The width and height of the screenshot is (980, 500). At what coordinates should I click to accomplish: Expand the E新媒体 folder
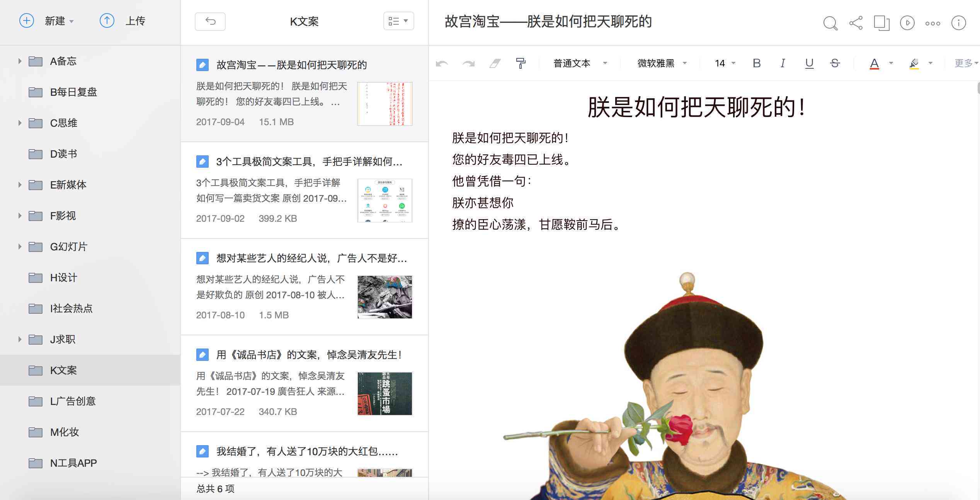click(x=20, y=185)
